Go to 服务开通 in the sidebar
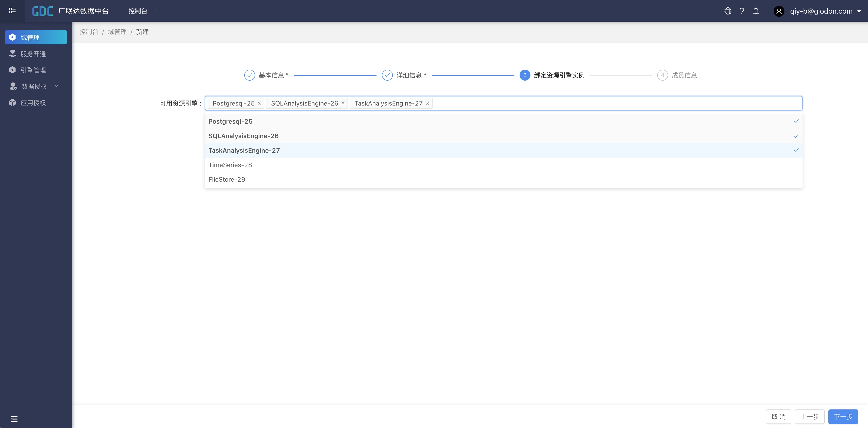The width and height of the screenshot is (868, 428). click(x=33, y=54)
